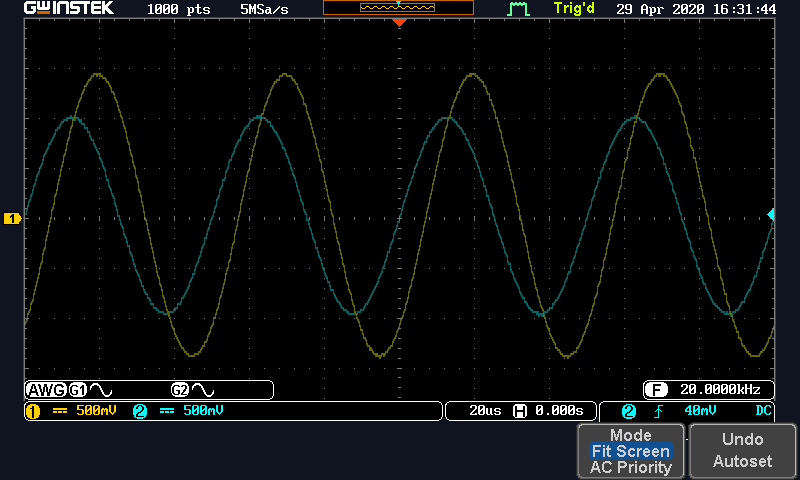Viewport: 800px width, 480px height.
Task: Click the trigger source channel 2 indicator
Action: pos(629,411)
